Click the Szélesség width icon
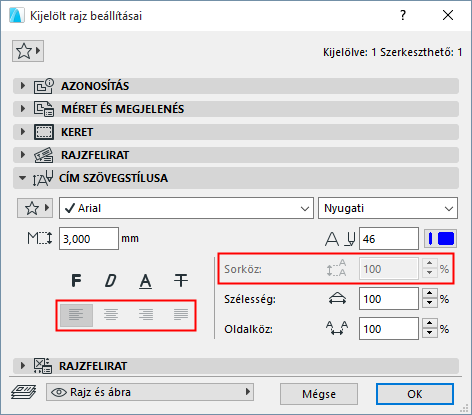The width and height of the screenshot is (472, 415). [x=337, y=299]
